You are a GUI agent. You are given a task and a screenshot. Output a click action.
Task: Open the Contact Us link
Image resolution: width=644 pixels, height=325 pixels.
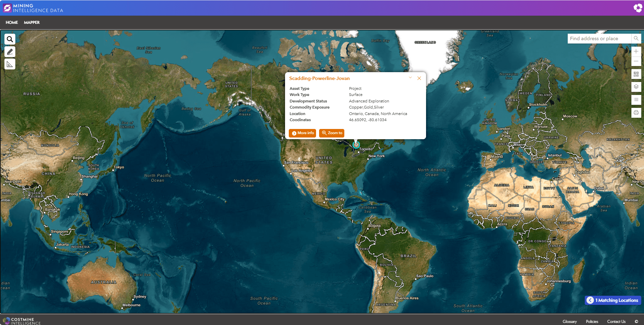[616, 322]
